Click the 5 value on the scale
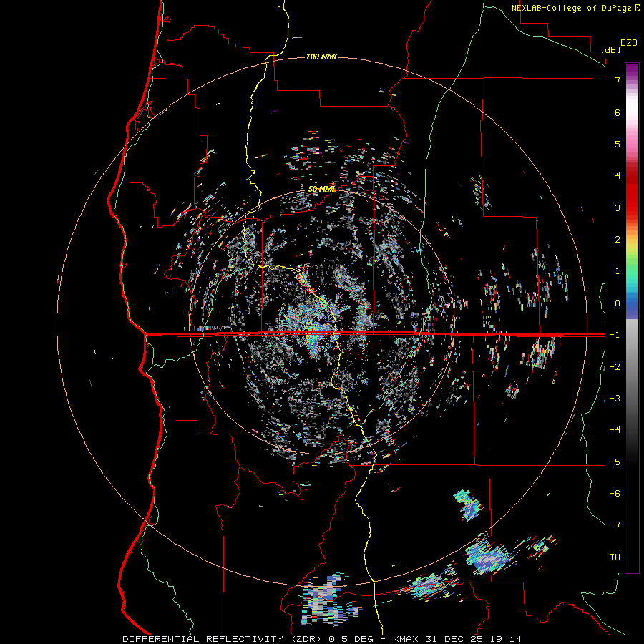The image size is (644, 644). coord(618,144)
